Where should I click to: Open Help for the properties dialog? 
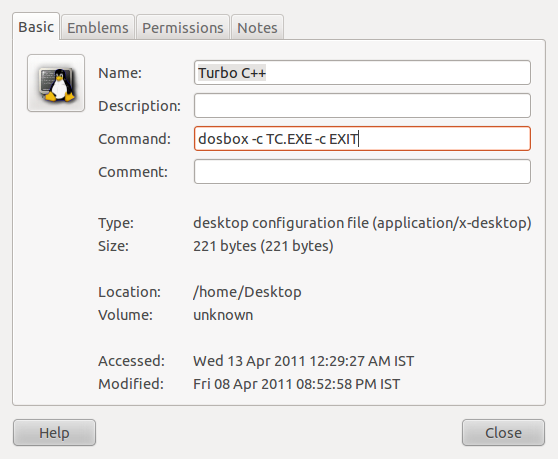pos(54,433)
